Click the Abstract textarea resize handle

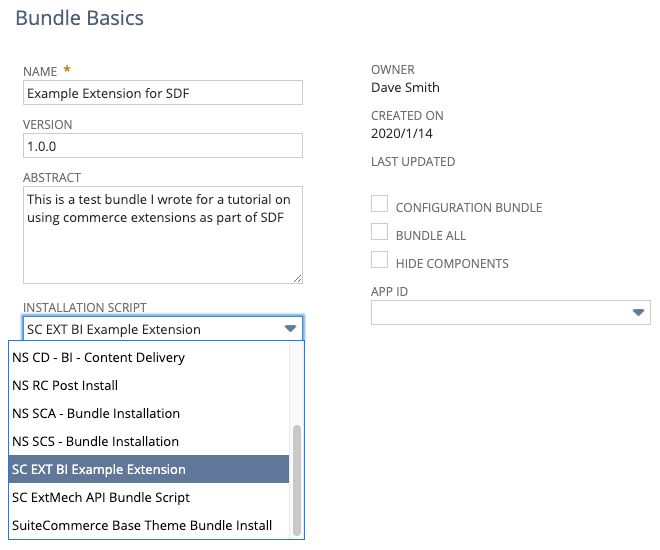pyautogui.click(x=297, y=278)
